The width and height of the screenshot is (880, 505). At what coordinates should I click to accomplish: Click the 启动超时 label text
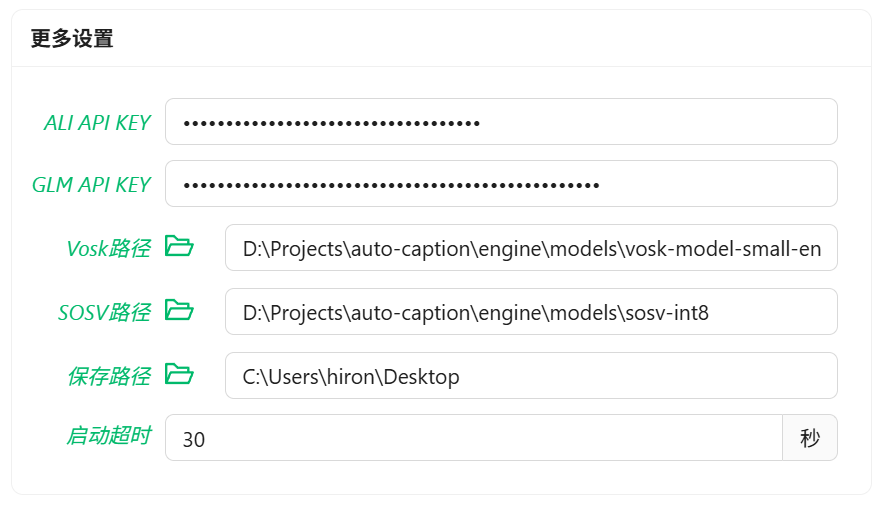pos(108,436)
